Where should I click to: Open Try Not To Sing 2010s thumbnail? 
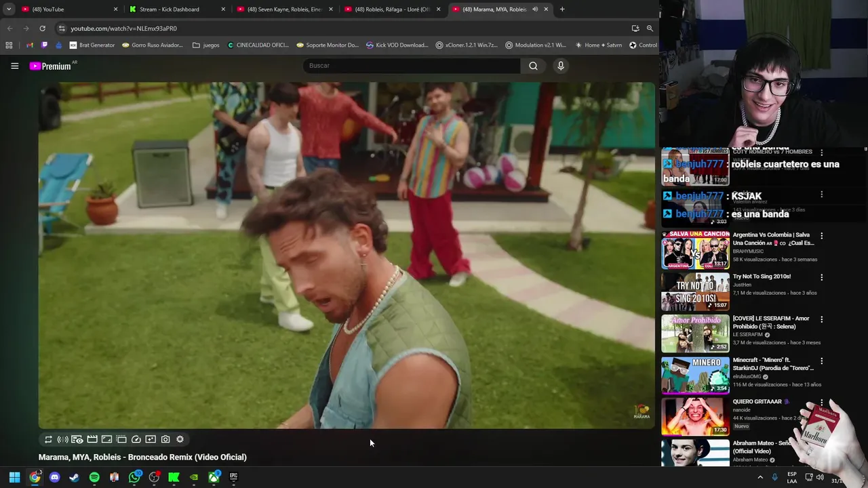tap(695, 291)
